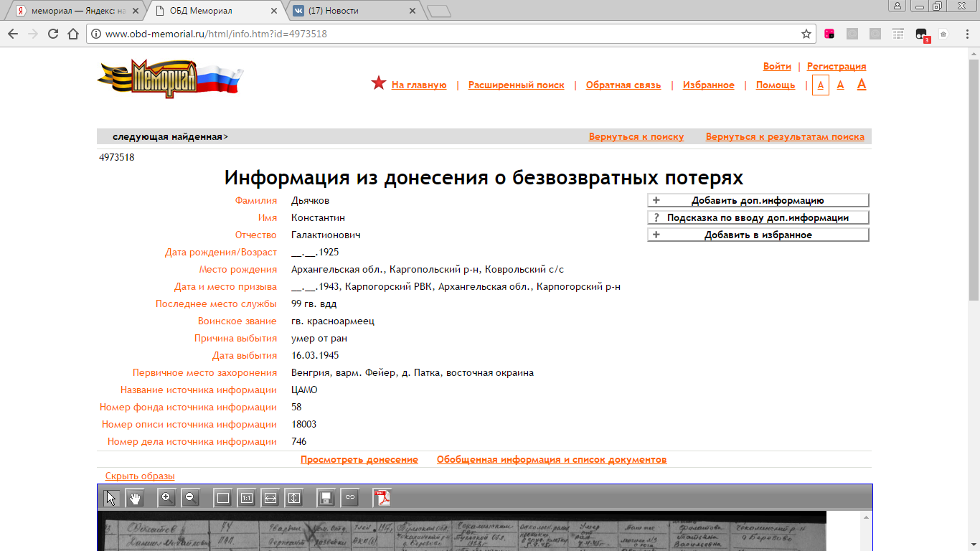The image size is (980, 551).
Task: Fit the whole page in the viewer
Action: click(223, 498)
